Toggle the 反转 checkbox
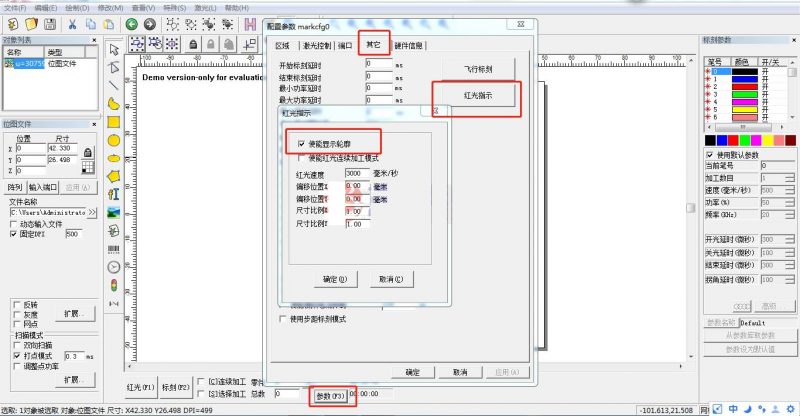800x416 pixels. 17,305
